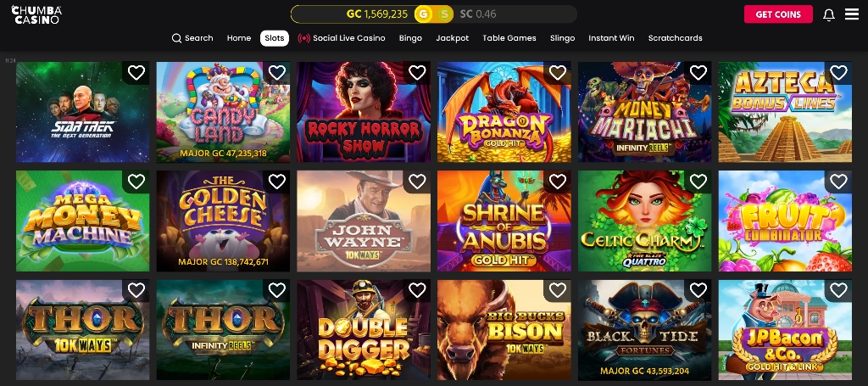Heart the Dragon Bonanza game
The width and height of the screenshot is (868, 386).
(x=558, y=73)
